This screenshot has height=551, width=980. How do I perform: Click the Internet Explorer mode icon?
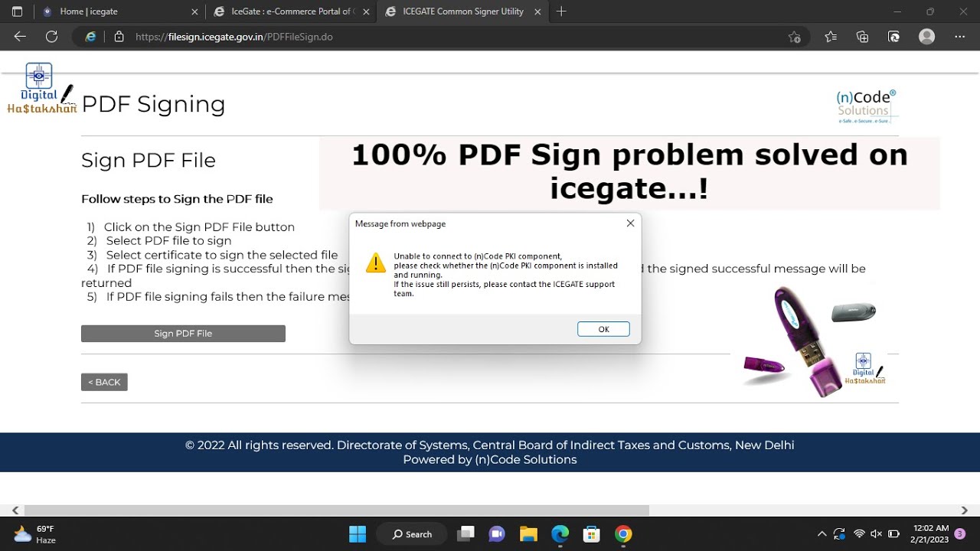pyautogui.click(x=90, y=37)
